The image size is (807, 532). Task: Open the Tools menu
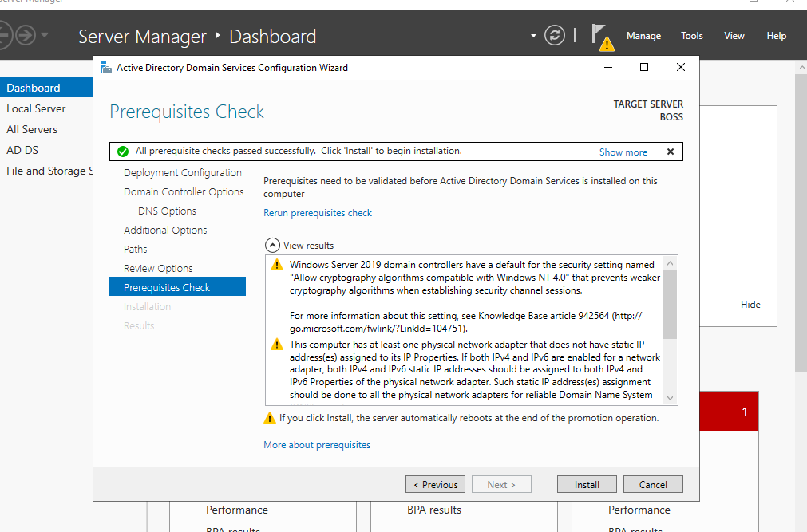(691, 36)
